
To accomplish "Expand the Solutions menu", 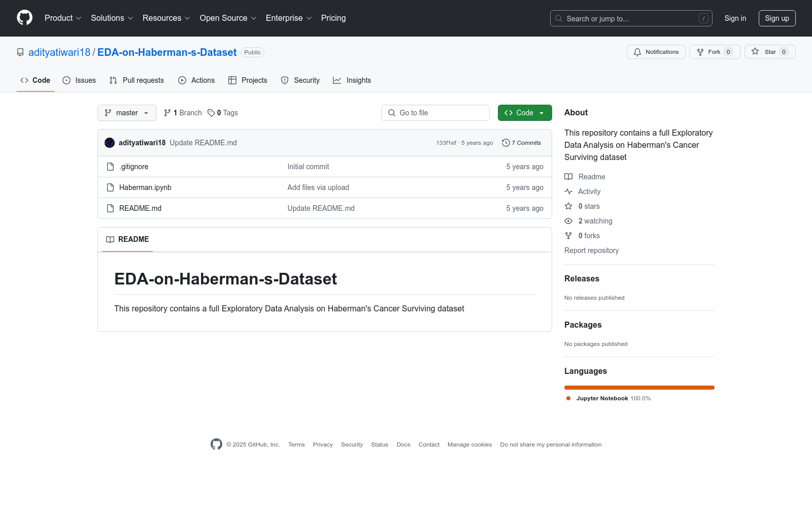I will [x=112, y=18].
